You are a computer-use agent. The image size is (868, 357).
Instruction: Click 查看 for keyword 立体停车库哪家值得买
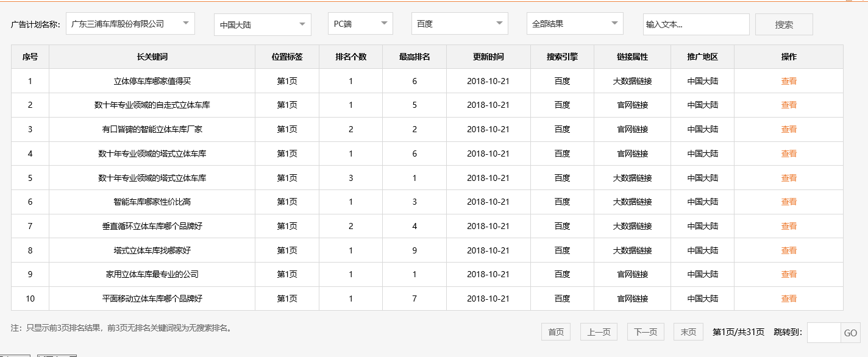(788, 80)
